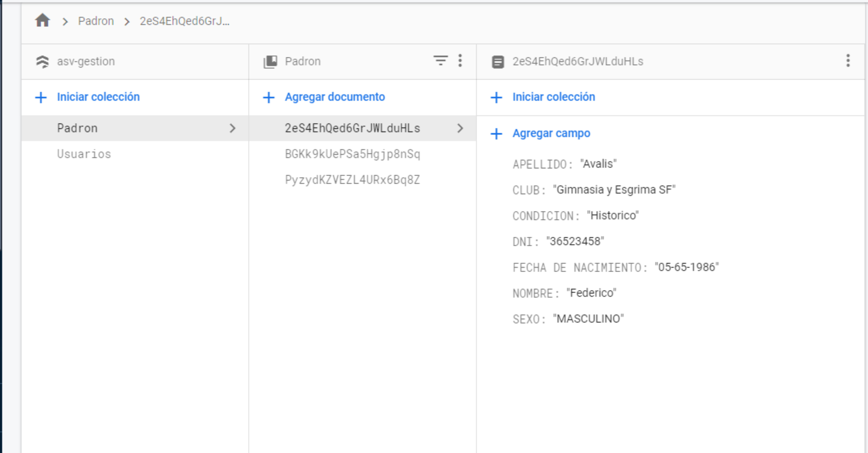Click the FECHA DE NACIMIENTO value "05-65-1986"
Image resolution: width=868 pixels, height=453 pixels.
686,267
